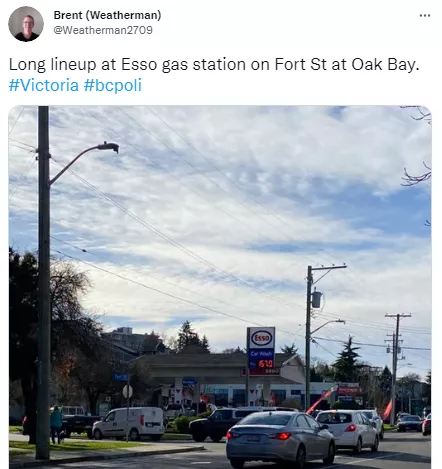The height and width of the screenshot is (469, 442).
Task: Click Brent's round profile avatar
Action: 26,24
